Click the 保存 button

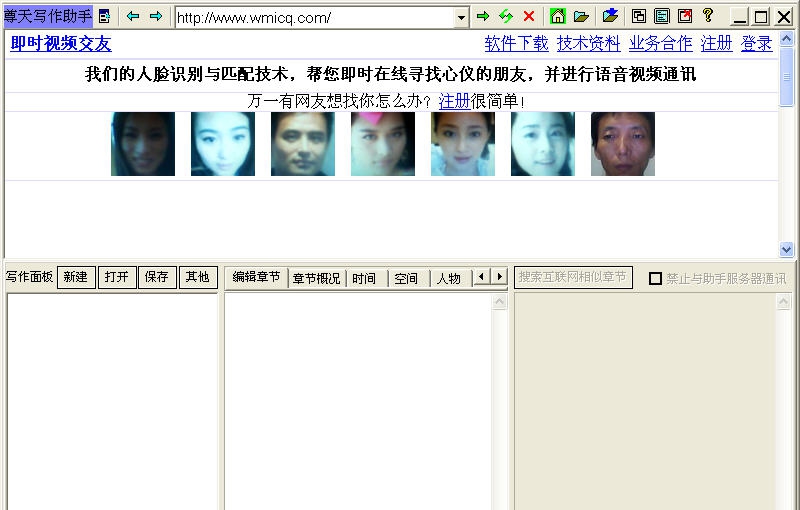[x=157, y=277]
